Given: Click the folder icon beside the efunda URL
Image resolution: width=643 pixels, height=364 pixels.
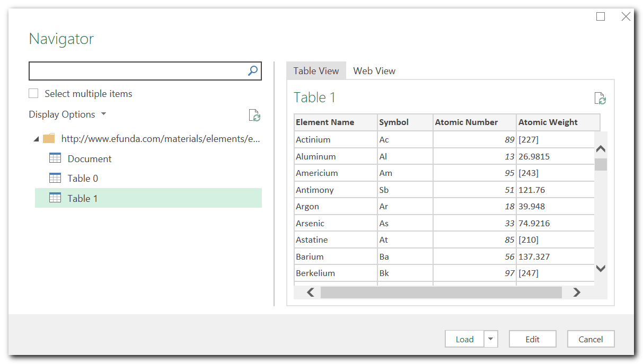Looking at the screenshot, I should tap(48, 138).
